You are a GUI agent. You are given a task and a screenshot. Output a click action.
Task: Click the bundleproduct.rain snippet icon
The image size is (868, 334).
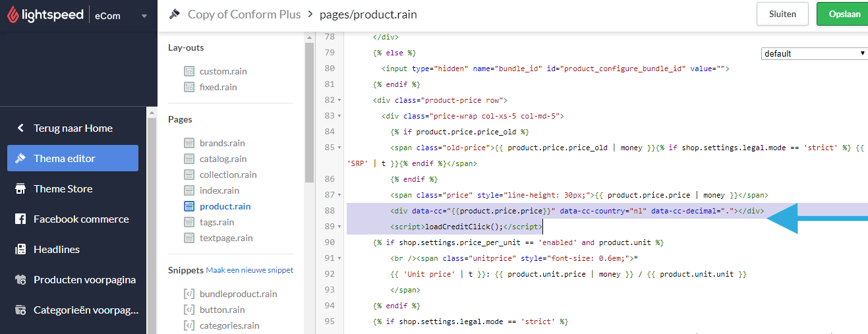[189, 294]
